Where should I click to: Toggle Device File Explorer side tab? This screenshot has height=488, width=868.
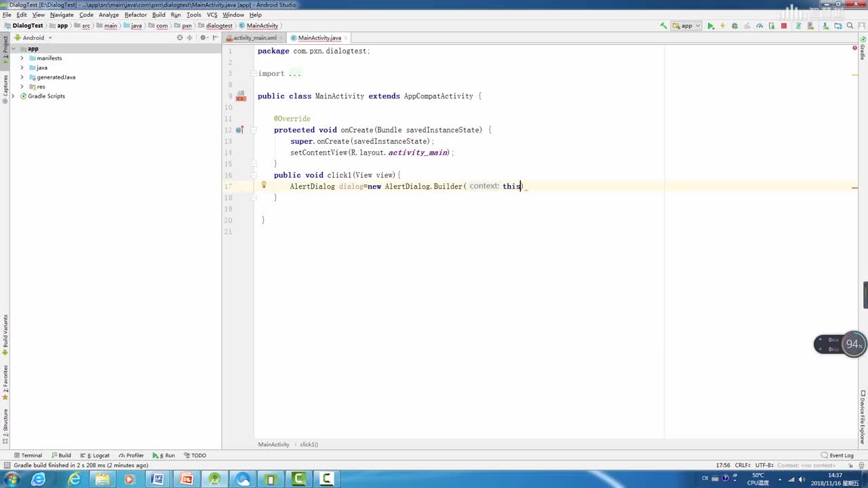[863, 417]
